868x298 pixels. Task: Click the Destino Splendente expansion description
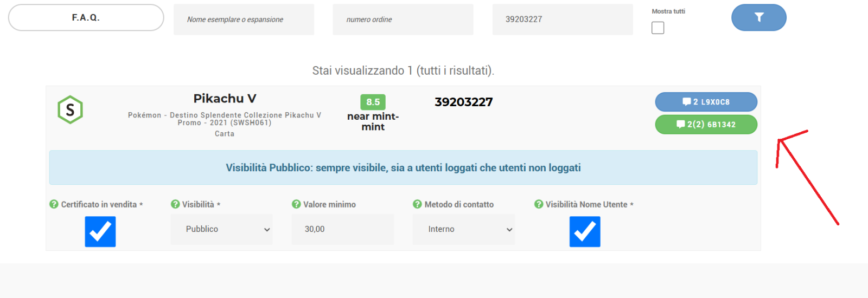pyautogui.click(x=225, y=119)
